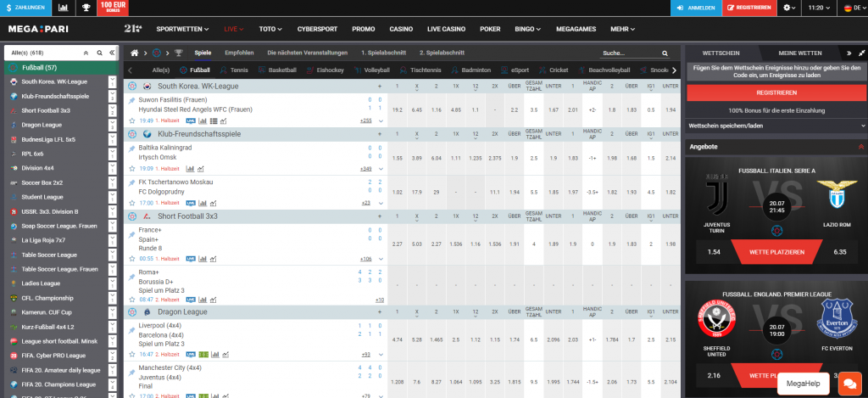Collapse bet slip with double-right arrows
868x398 pixels.
tap(849, 53)
